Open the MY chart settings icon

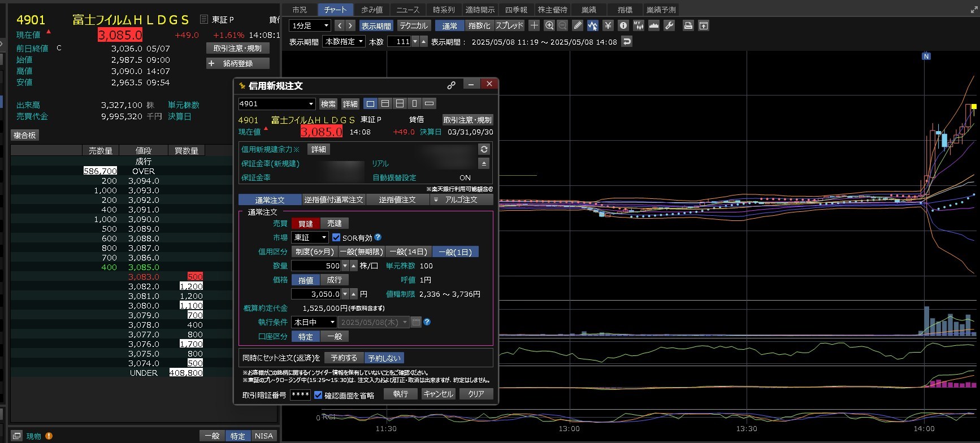[639, 25]
